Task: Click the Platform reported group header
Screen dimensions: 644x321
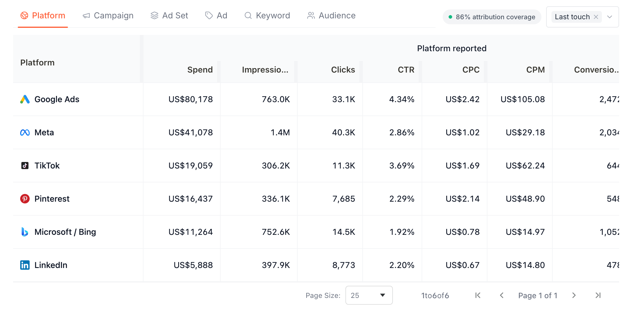Action: pos(452,48)
